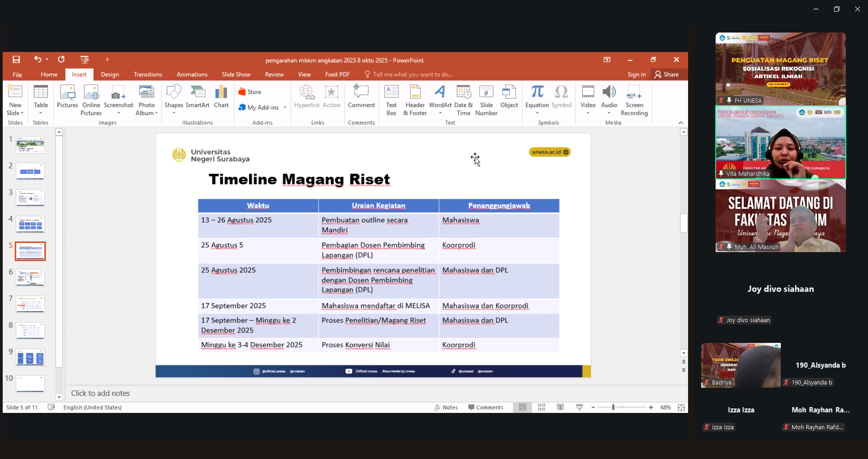Toggle the Notes pane in status bar
Viewport: 868px width, 459px height.
tap(446, 407)
